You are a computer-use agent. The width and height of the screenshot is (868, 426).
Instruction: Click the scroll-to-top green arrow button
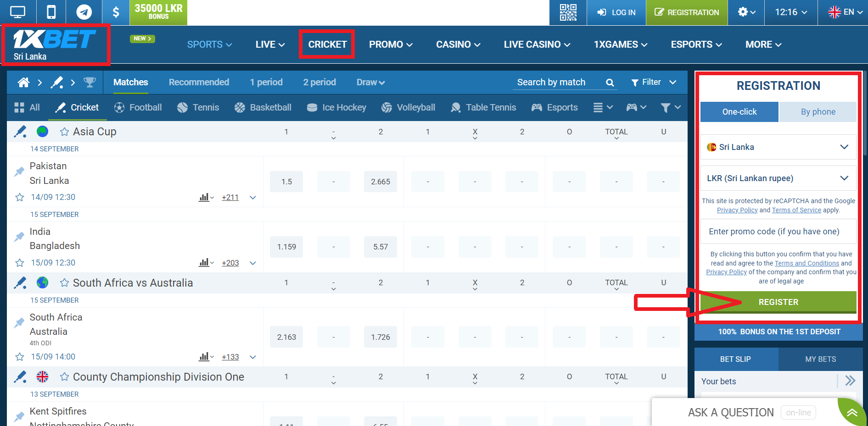coord(852,412)
